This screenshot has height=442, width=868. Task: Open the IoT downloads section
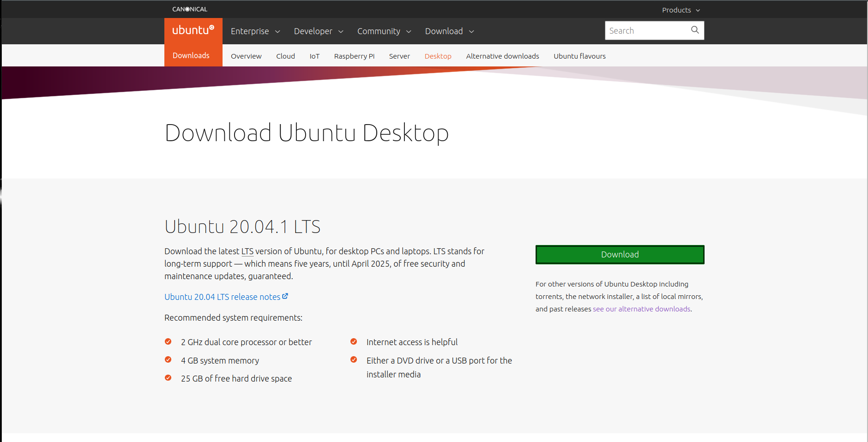pos(314,56)
